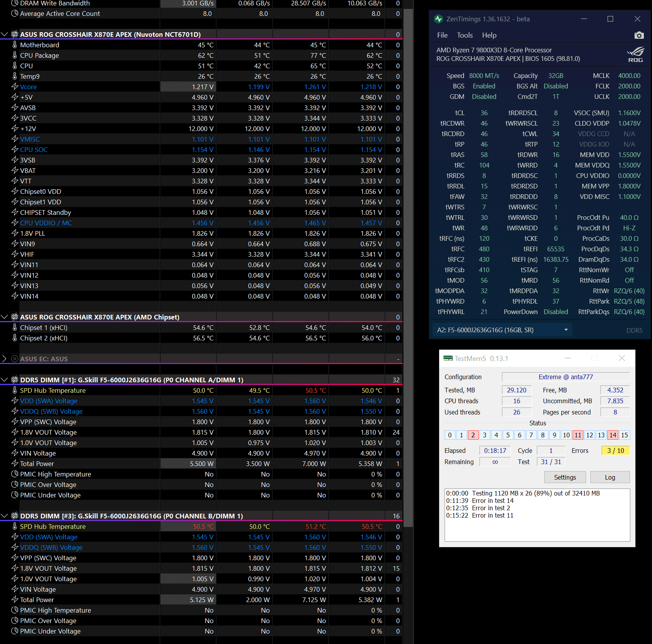Click the Tested MB value 29.120
This screenshot has width=652, height=644.
click(x=517, y=390)
